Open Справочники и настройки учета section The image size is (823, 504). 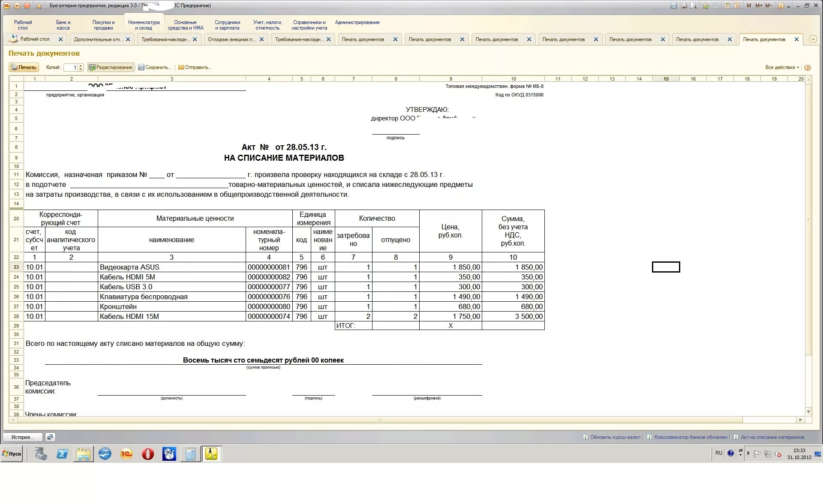(x=309, y=25)
